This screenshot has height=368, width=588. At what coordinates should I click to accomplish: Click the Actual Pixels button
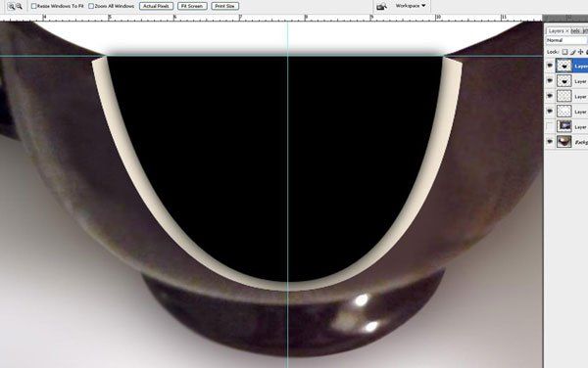(156, 6)
